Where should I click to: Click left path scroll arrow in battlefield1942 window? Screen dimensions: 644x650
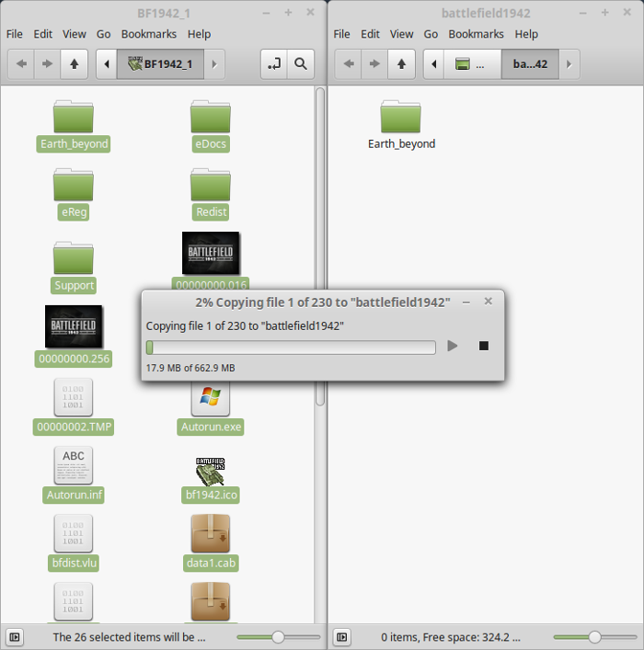click(434, 63)
